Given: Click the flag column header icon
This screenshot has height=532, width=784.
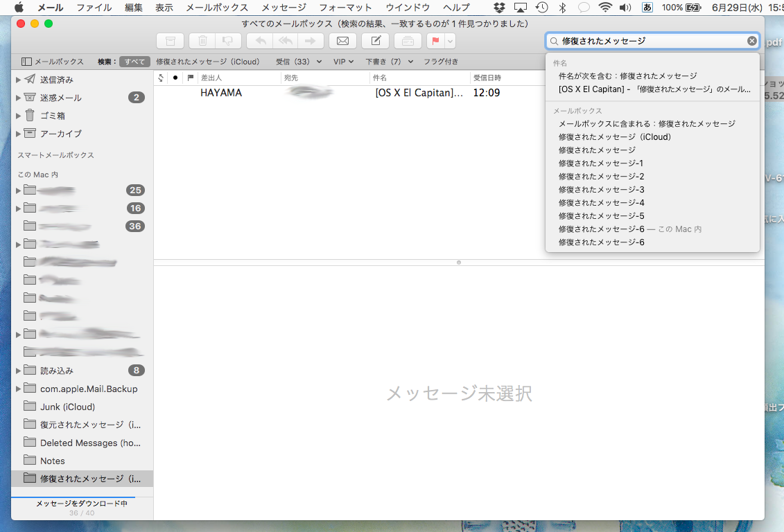Looking at the screenshot, I should pos(190,78).
